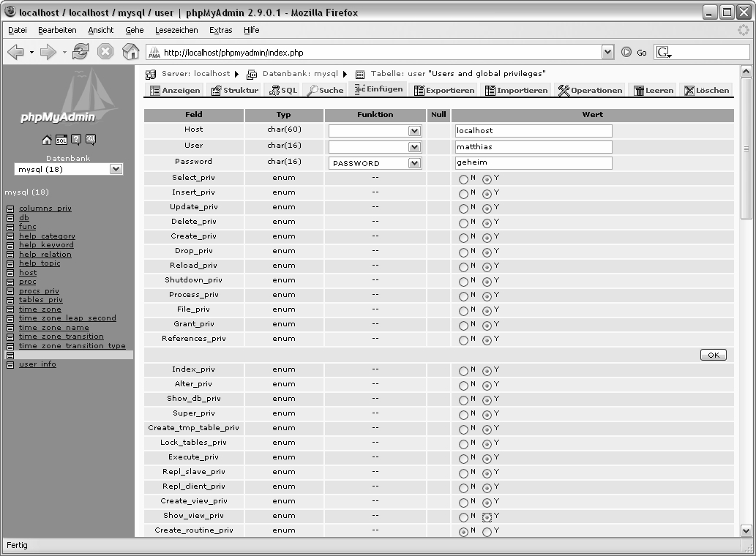Click the phpMyAdmin home icon in sidebar

[47, 140]
